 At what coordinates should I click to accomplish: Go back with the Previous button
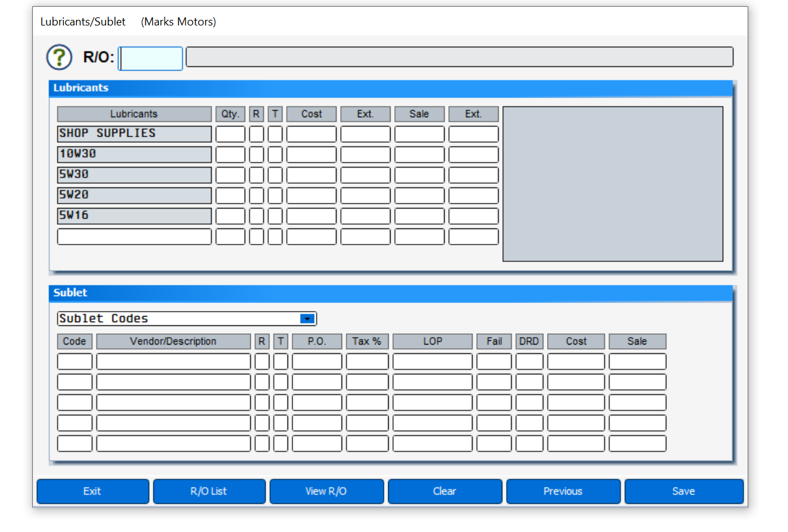[x=563, y=491]
